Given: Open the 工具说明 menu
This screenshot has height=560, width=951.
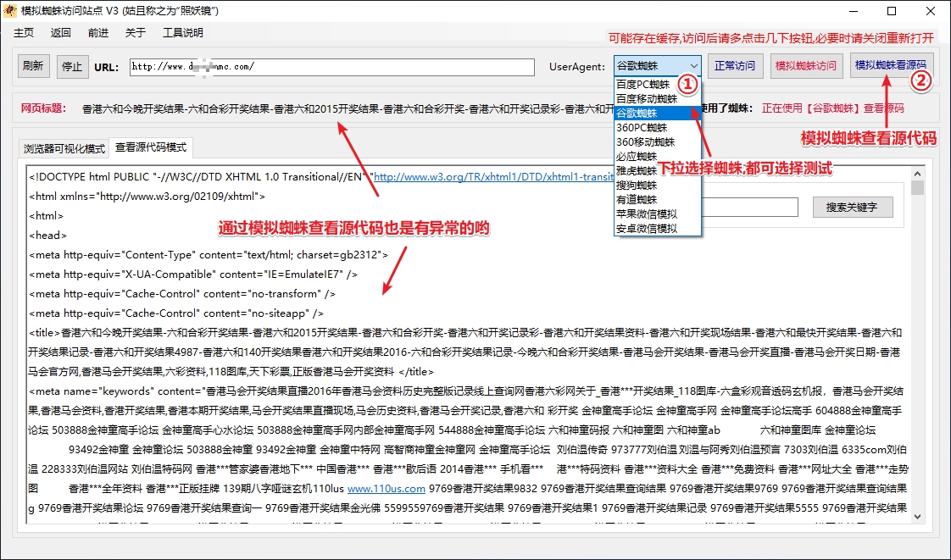Looking at the screenshot, I should 182,33.
